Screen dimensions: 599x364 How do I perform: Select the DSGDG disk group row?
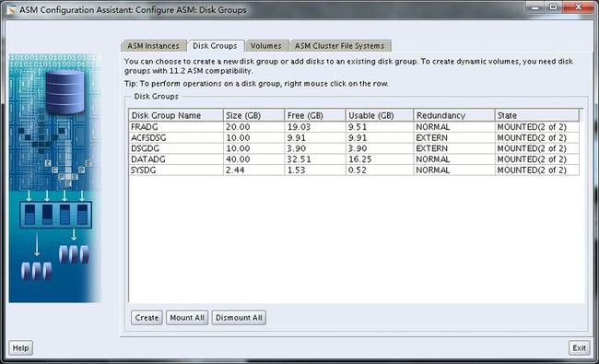[x=354, y=148]
